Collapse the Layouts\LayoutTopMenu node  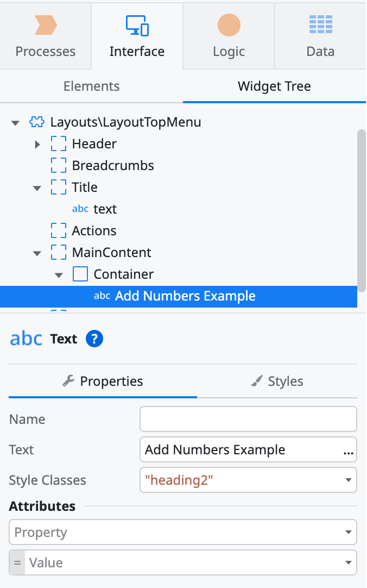15,123
